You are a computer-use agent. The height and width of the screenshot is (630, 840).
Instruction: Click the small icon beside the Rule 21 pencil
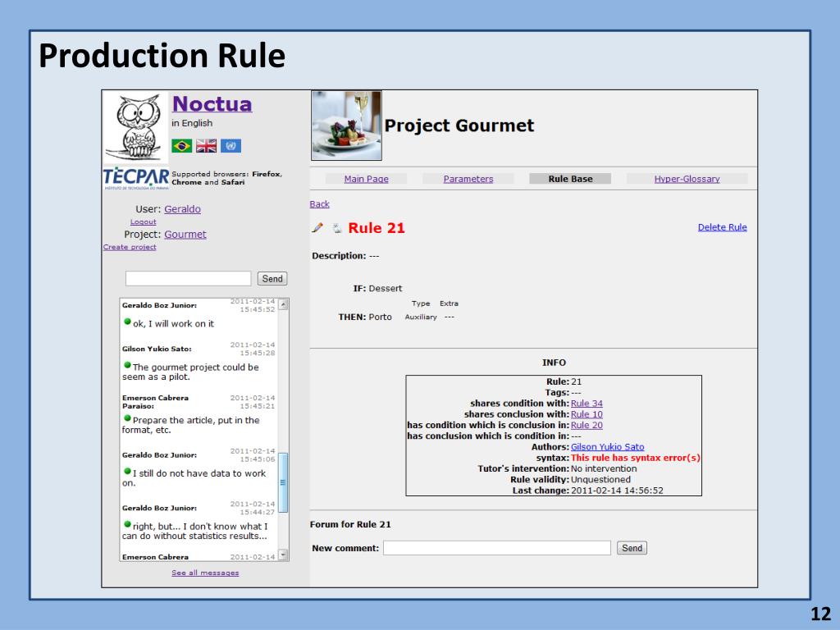[336, 228]
